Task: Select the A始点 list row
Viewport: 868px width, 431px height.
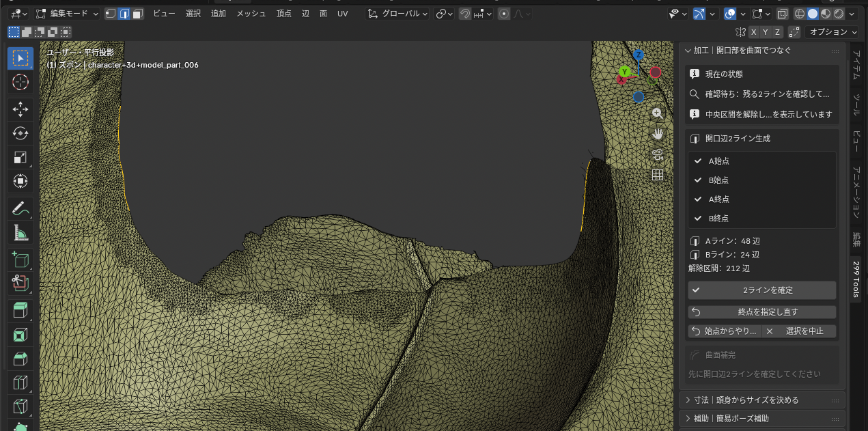Action: click(x=762, y=161)
